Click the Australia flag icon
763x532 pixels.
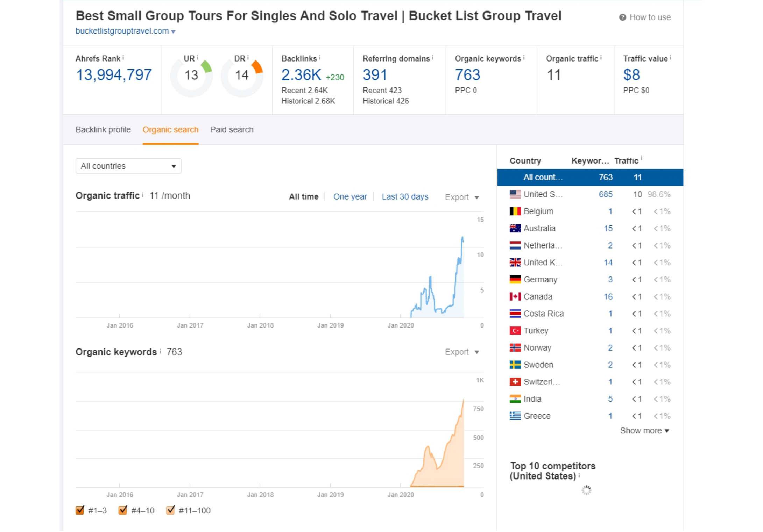515,228
